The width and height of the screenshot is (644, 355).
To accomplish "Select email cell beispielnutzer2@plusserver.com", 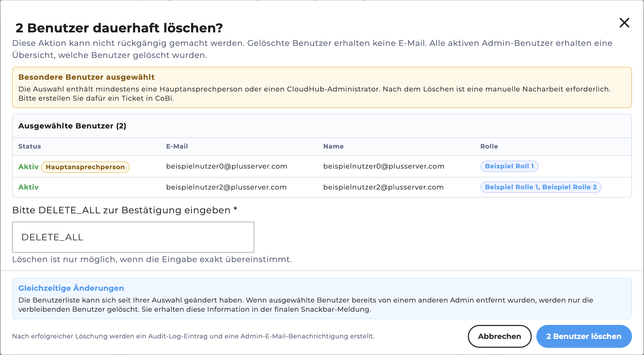I will pos(226,187).
